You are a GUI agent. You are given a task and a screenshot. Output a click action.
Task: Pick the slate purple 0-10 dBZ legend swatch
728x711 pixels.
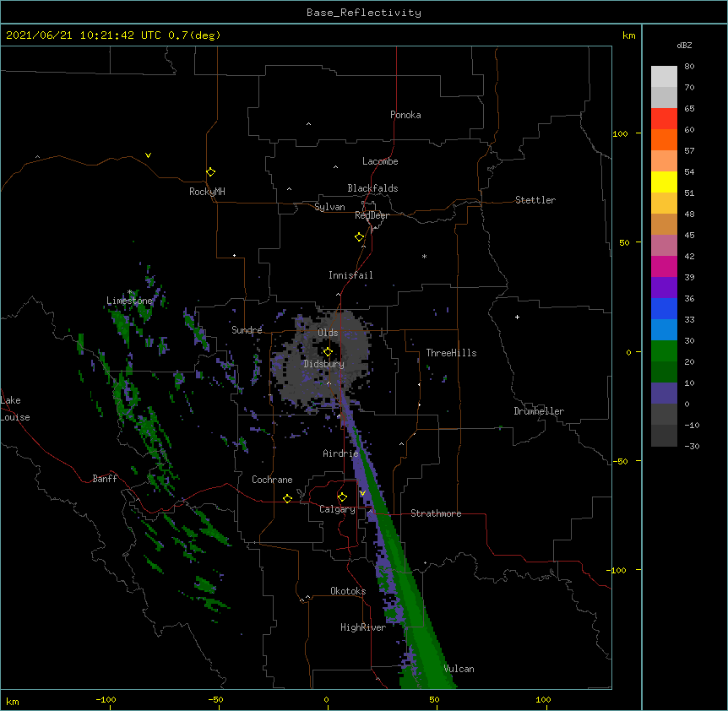click(x=664, y=393)
